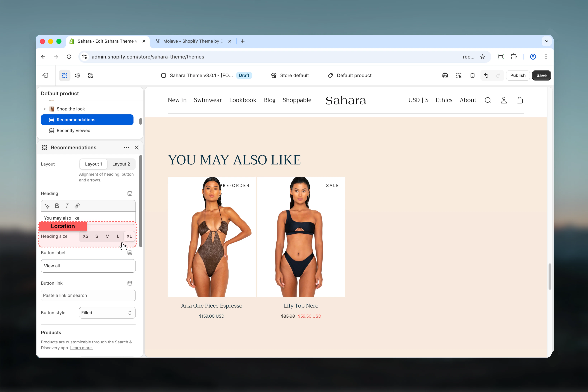Select the Recommendations section row
Viewport: 588px width, 392px height.
(87, 120)
